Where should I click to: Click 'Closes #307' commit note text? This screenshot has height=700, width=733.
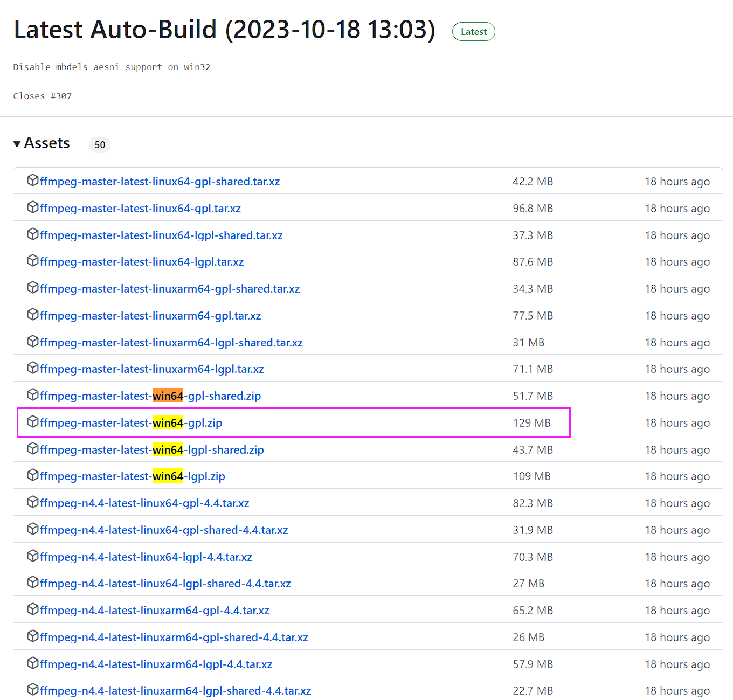coord(43,96)
